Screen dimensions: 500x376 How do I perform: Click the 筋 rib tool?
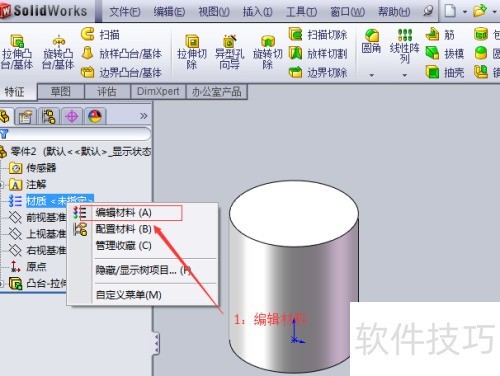click(440, 34)
